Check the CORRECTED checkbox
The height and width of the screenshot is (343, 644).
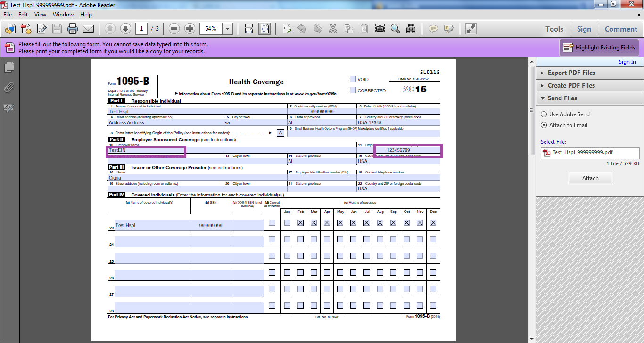(353, 90)
